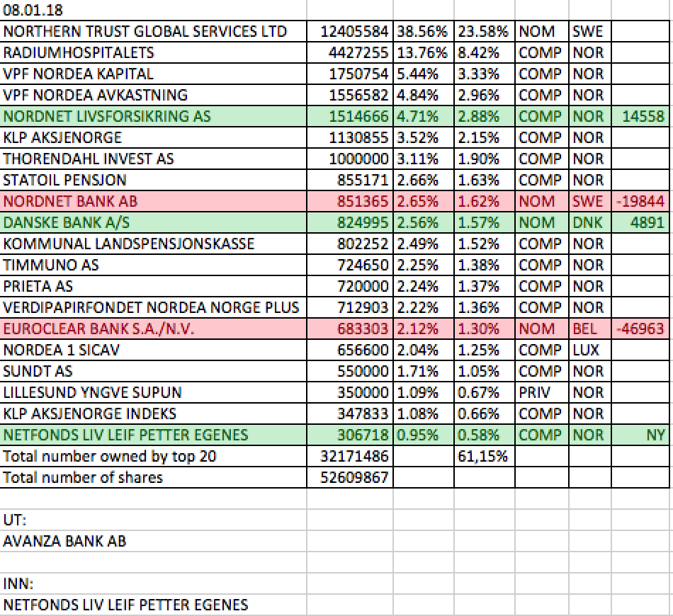Select the 23.58% cell

(x=485, y=31)
